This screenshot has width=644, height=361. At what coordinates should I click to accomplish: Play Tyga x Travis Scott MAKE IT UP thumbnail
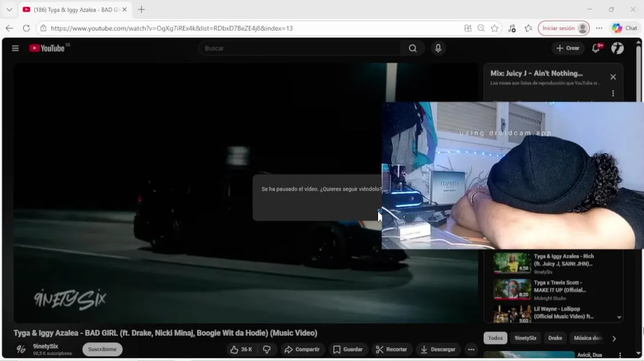[512, 289]
